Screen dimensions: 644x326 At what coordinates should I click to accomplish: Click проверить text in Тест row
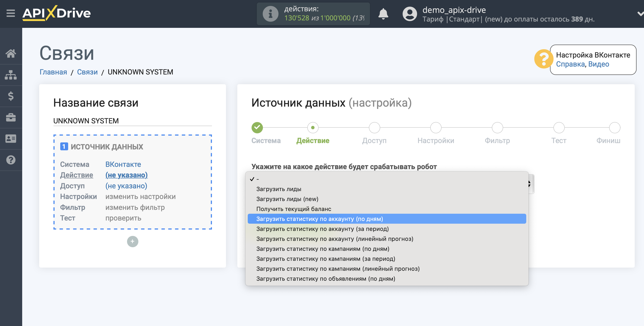pos(123,218)
